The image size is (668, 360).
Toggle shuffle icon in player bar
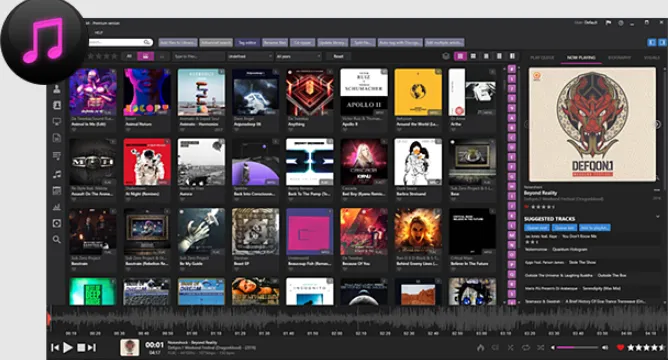pos(541,348)
